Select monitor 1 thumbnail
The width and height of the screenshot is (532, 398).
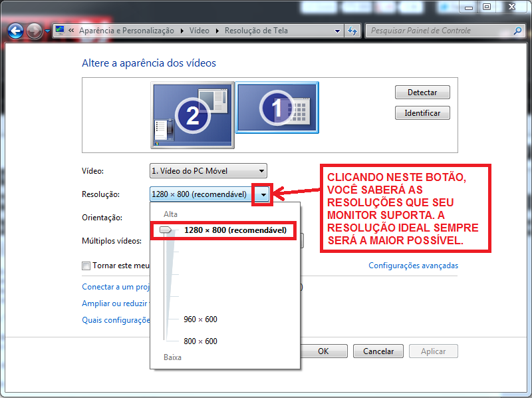277,107
